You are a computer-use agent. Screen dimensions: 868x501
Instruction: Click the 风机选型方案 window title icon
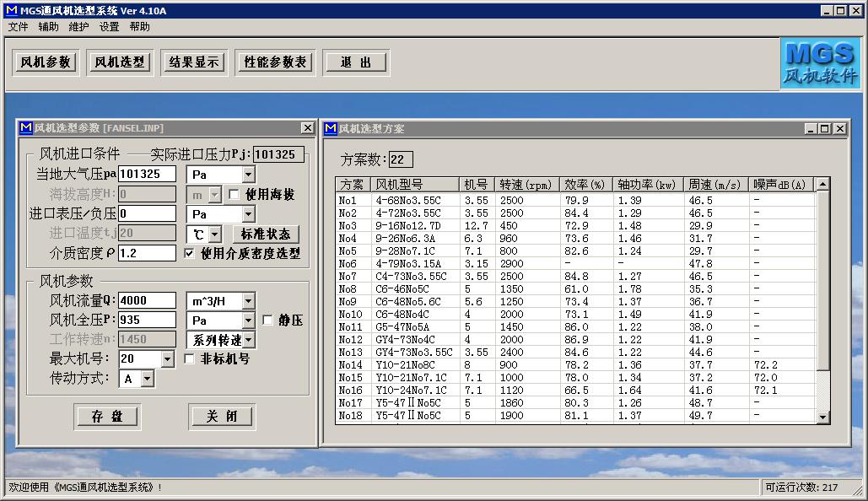[x=330, y=128]
